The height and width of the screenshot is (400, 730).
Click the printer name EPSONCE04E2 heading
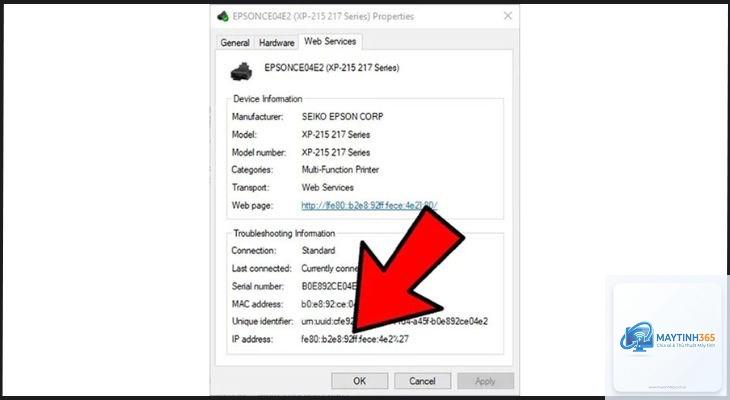tap(331, 68)
